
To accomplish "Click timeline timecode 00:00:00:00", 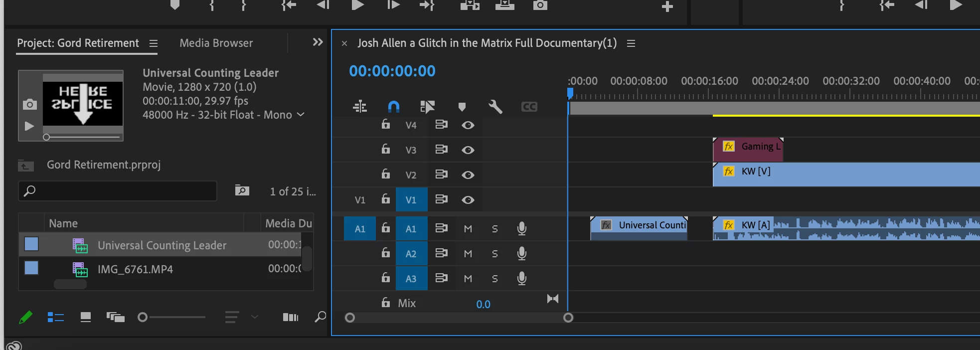I will [x=392, y=71].
